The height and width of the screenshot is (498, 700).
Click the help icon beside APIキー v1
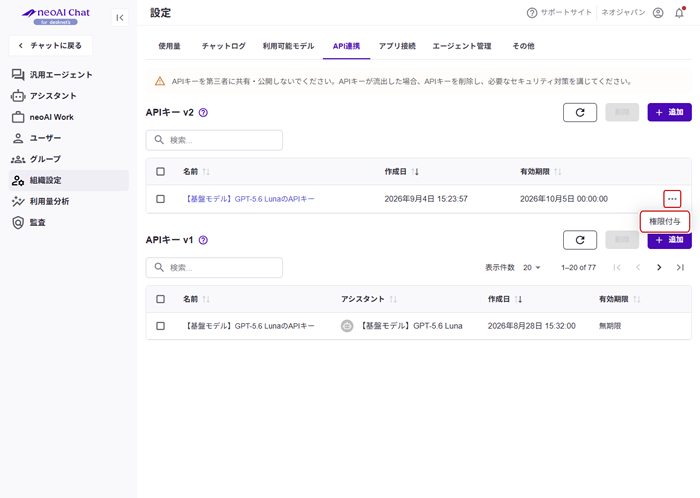tap(203, 240)
